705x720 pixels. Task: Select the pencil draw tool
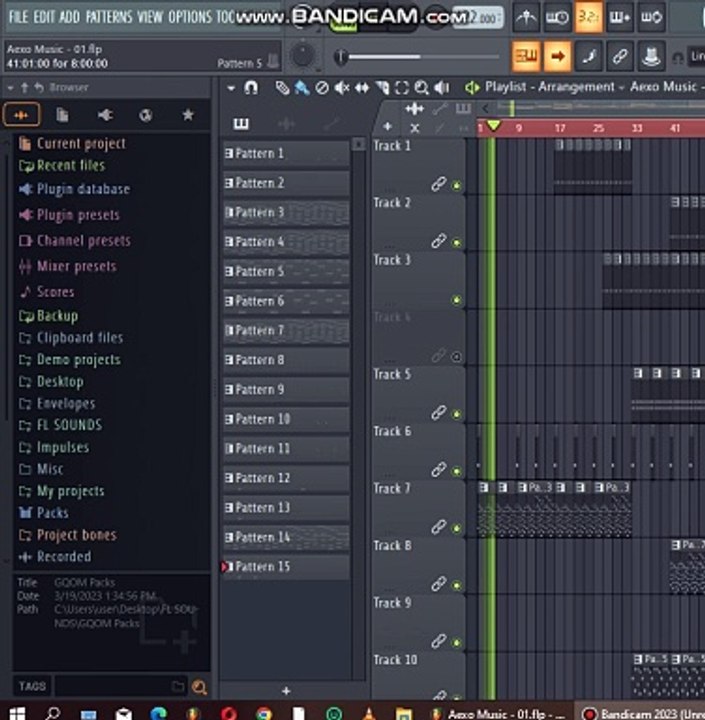[x=282, y=87]
